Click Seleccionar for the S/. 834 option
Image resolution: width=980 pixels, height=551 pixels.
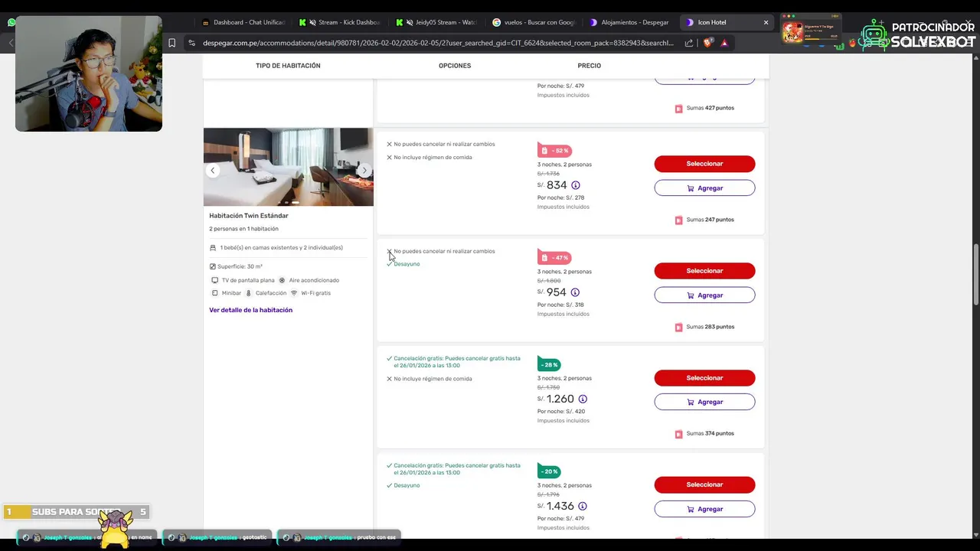704,164
